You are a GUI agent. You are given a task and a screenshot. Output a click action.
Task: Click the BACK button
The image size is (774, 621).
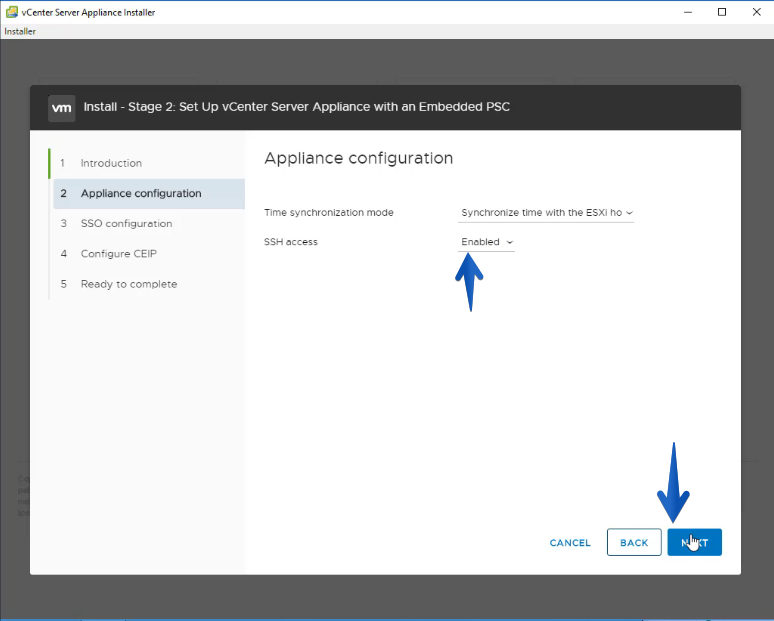point(634,543)
